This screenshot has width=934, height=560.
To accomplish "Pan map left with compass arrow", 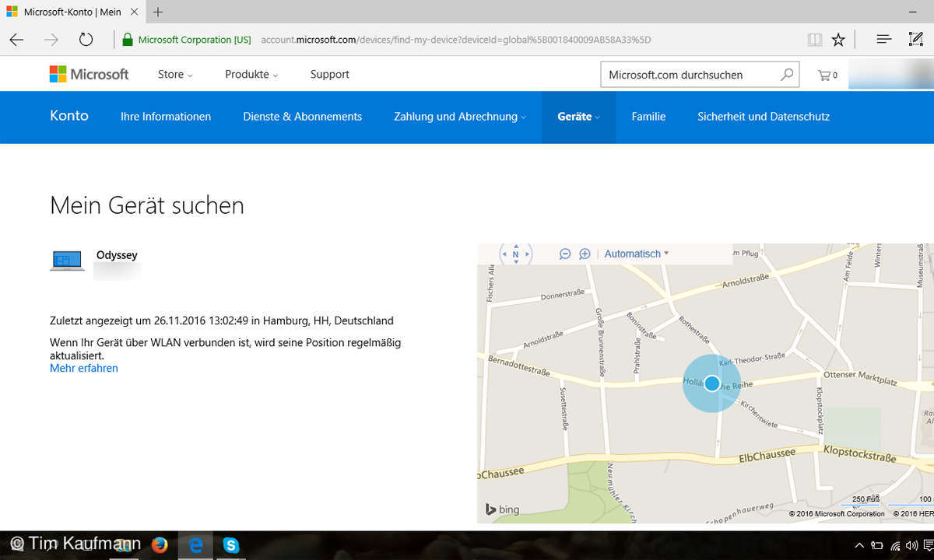I will coord(504,254).
